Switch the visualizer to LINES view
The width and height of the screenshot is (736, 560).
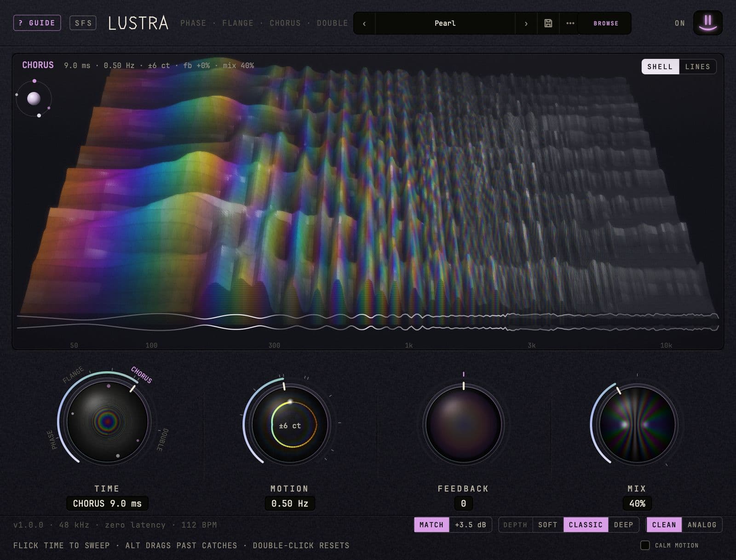click(x=697, y=67)
